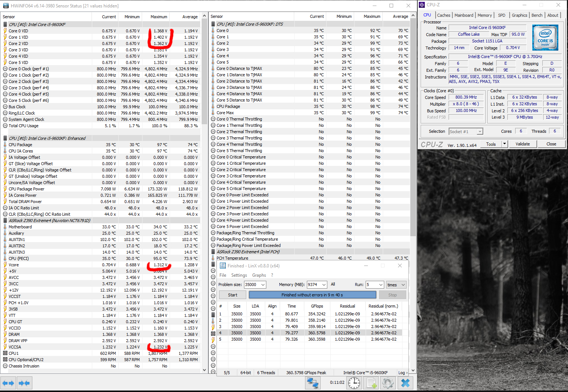568x392 pixels.
Task: Click the Core Max row in DTS panel
Action: (x=309, y=113)
